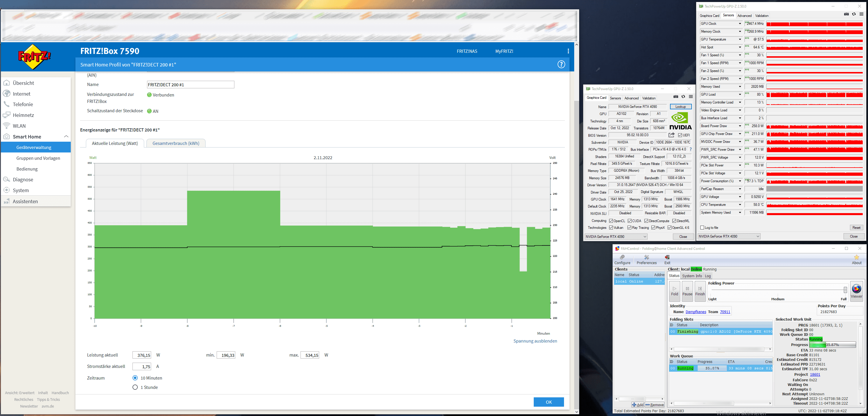Open the Viewer in FAHControl
The image size is (868, 416).
(856, 291)
